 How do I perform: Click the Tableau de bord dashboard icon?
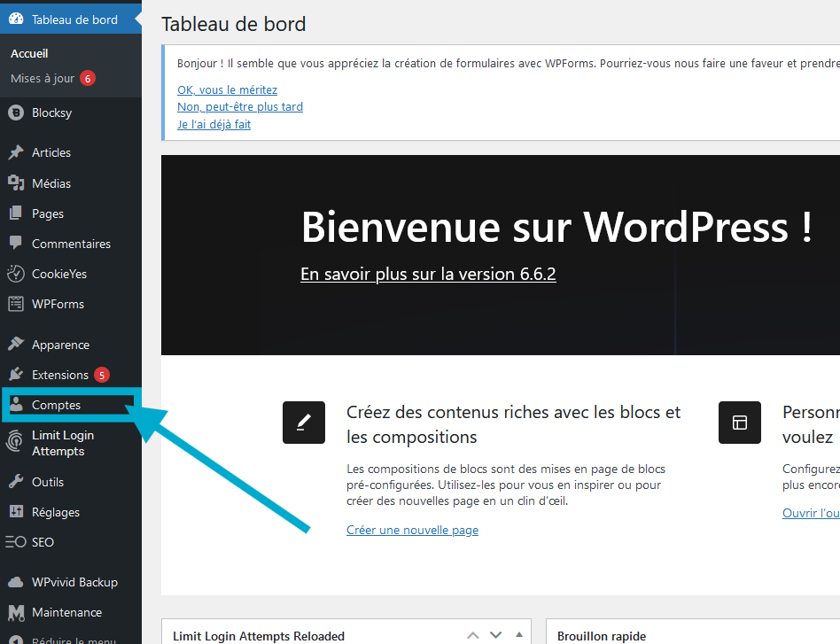16,19
